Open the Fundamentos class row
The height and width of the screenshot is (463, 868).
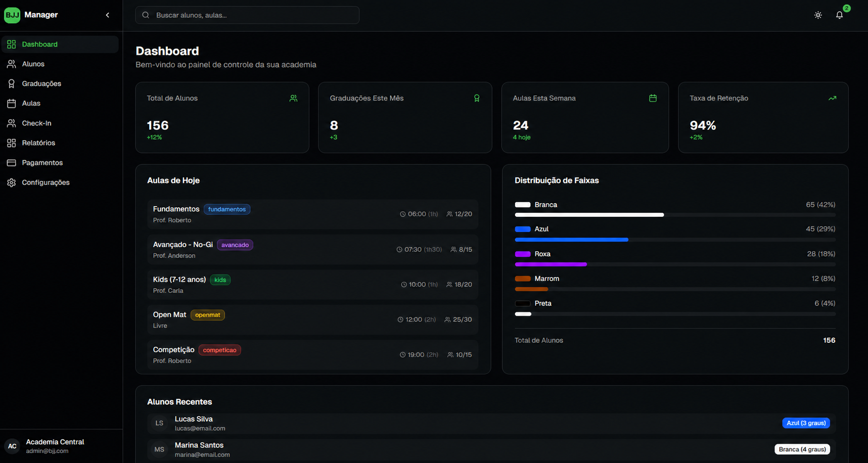tap(313, 214)
